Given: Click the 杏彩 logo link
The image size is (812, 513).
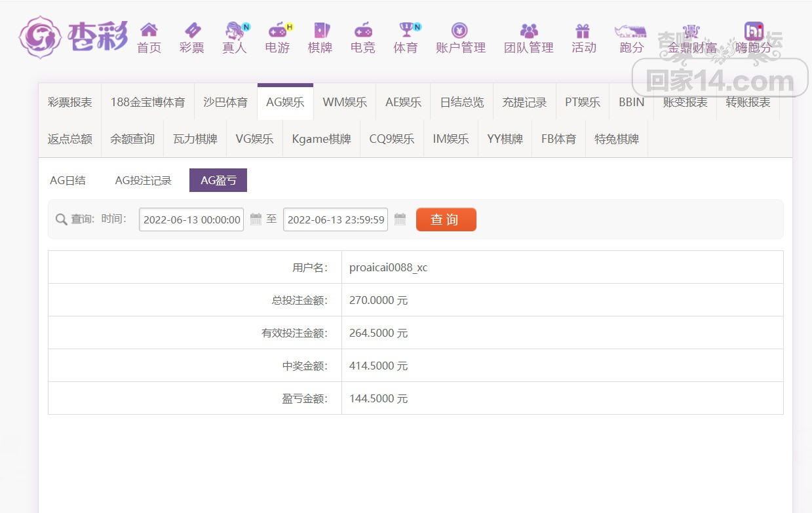Looking at the screenshot, I should [x=73, y=37].
